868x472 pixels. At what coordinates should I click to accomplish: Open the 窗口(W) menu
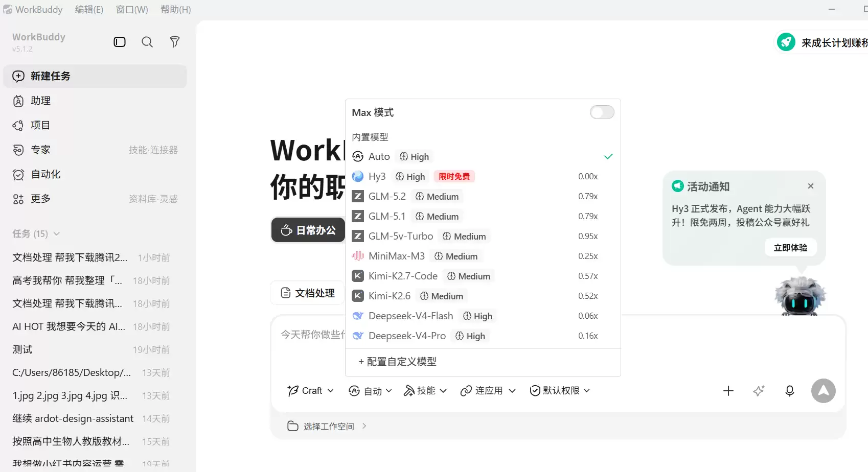tap(132, 10)
